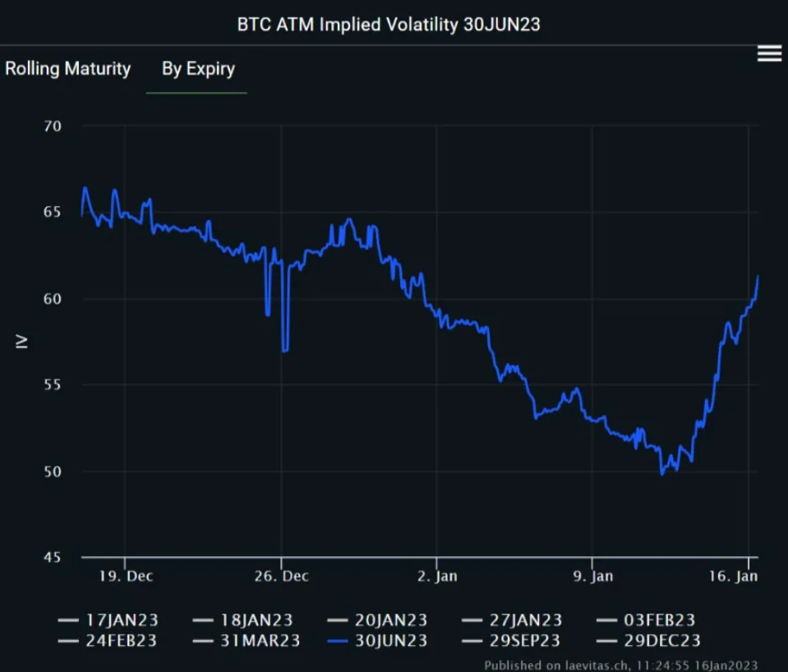Click the 16. Jan x-axis label
The image size is (788, 672).
tap(733, 576)
